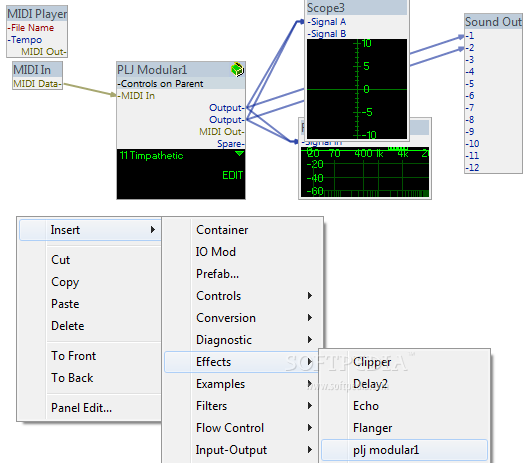The width and height of the screenshot is (531, 463).
Task: Click Scope3 Signal A input pin
Action: (x=326, y=22)
